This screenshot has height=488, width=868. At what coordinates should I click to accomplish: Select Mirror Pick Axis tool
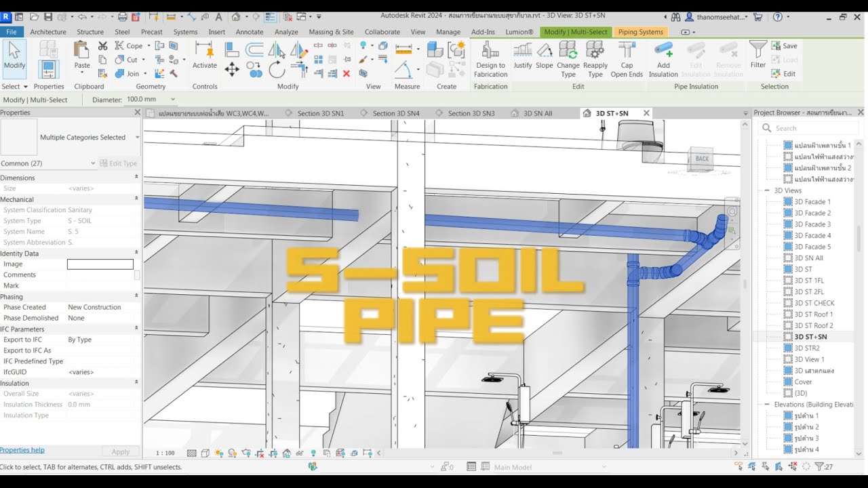277,49
